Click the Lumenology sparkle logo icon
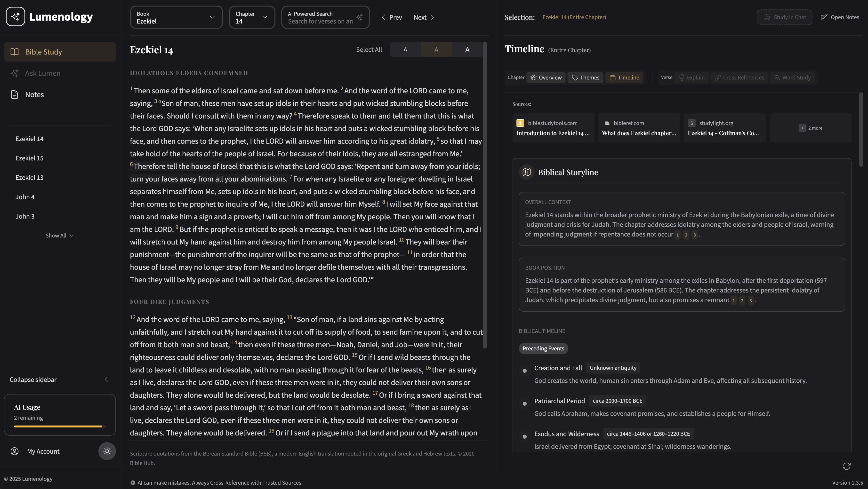This screenshot has width=868, height=489. [15, 16]
